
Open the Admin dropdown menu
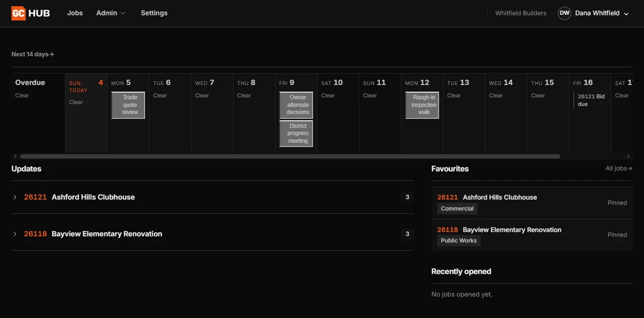coord(111,13)
